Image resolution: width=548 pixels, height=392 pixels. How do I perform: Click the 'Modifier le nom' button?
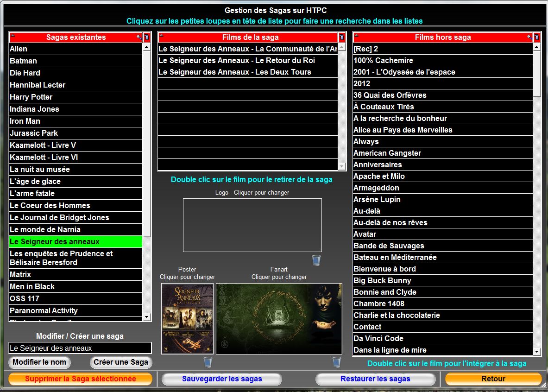(x=39, y=362)
